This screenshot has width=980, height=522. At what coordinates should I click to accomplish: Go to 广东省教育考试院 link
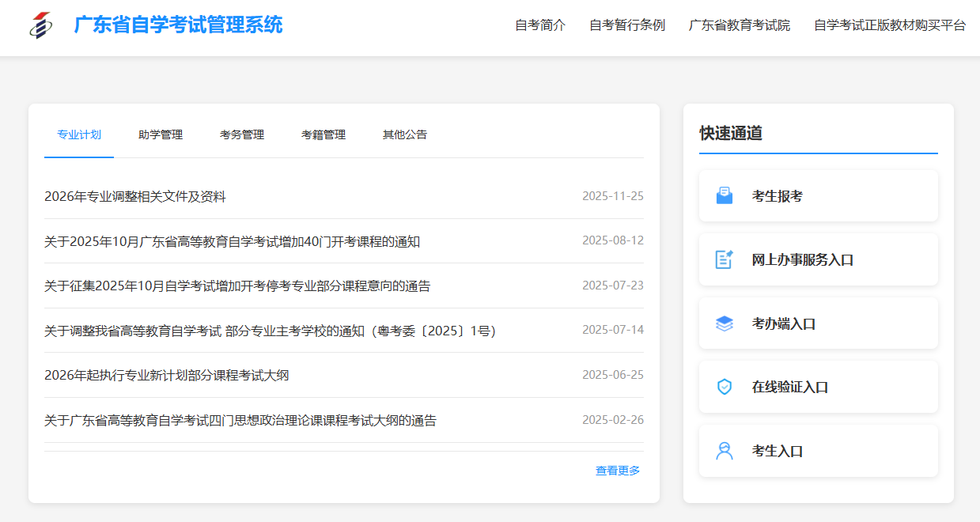(x=739, y=25)
